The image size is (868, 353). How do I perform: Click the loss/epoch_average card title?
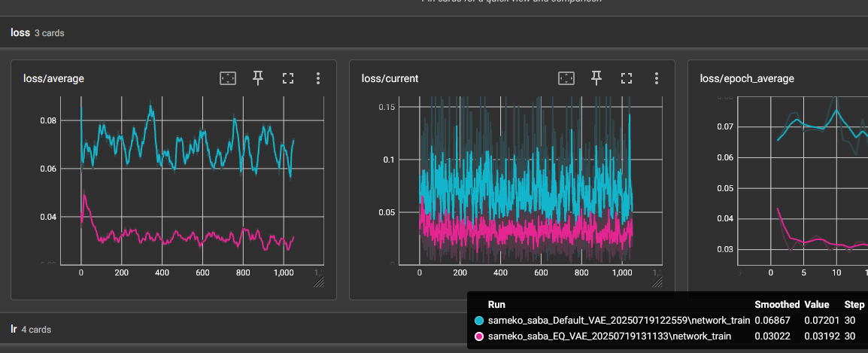click(747, 79)
